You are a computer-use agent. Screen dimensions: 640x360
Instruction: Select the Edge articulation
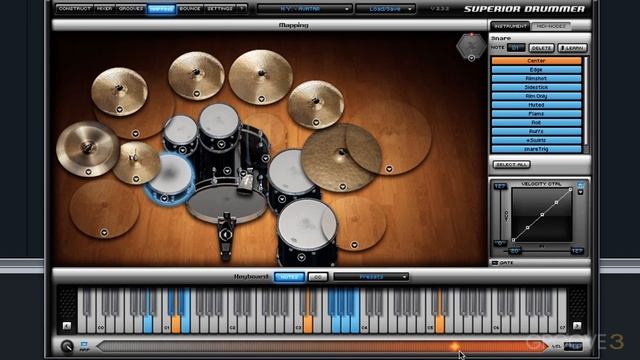[x=536, y=70]
